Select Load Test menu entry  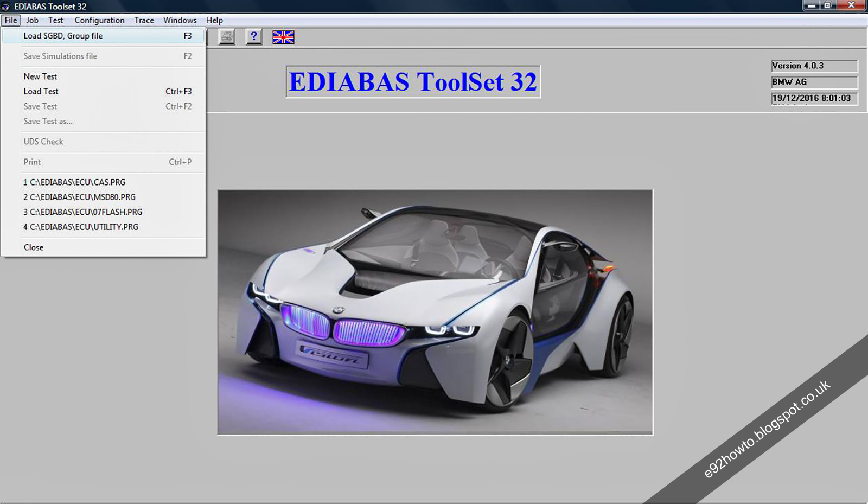pyautogui.click(x=103, y=91)
